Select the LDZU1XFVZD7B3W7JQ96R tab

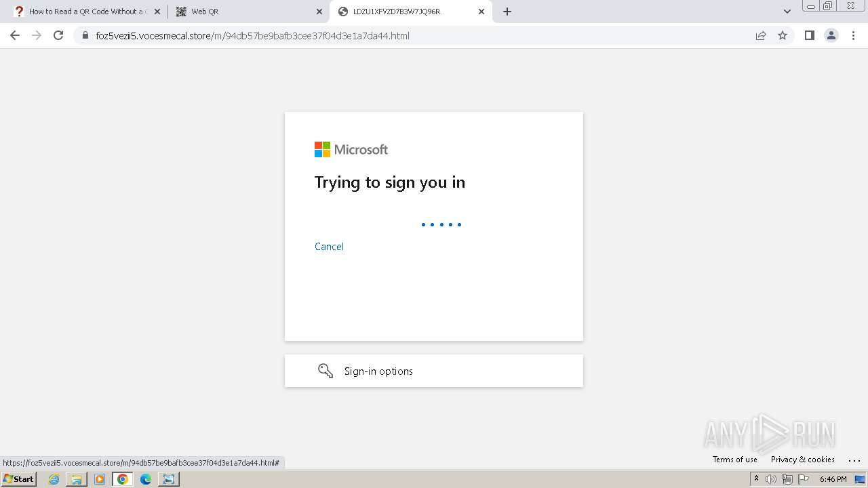click(411, 12)
